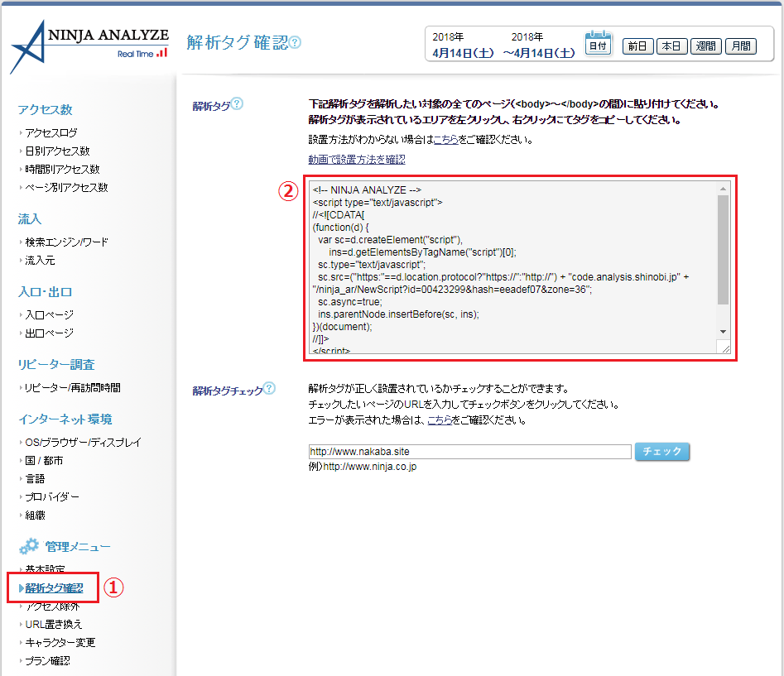This screenshot has width=784, height=676.
Task: Open 時間別アクセス数 menu item
Action: click(62, 170)
